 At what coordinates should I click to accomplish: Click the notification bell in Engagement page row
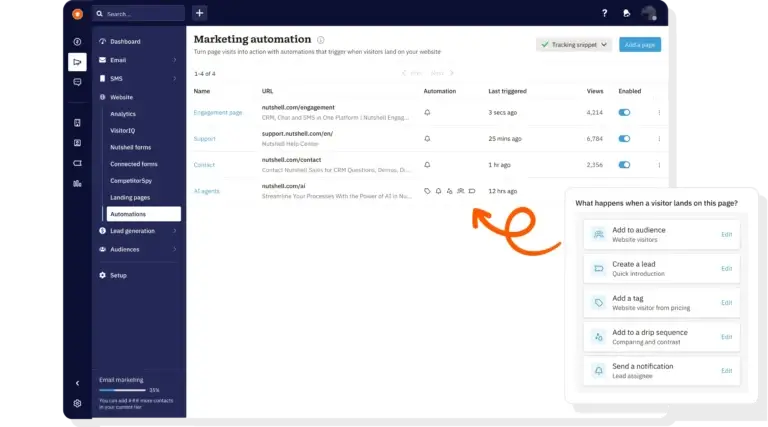point(427,113)
